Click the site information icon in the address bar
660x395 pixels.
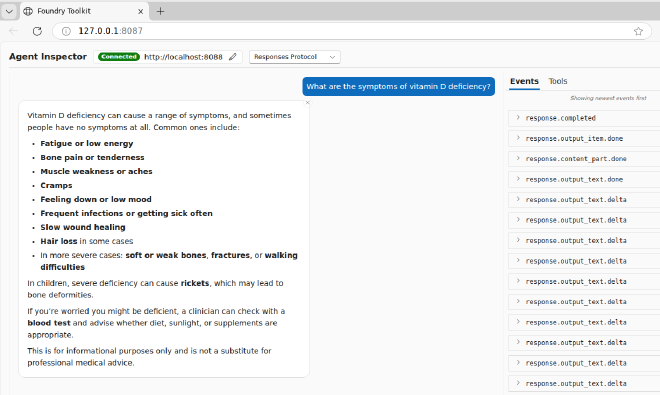[67, 31]
